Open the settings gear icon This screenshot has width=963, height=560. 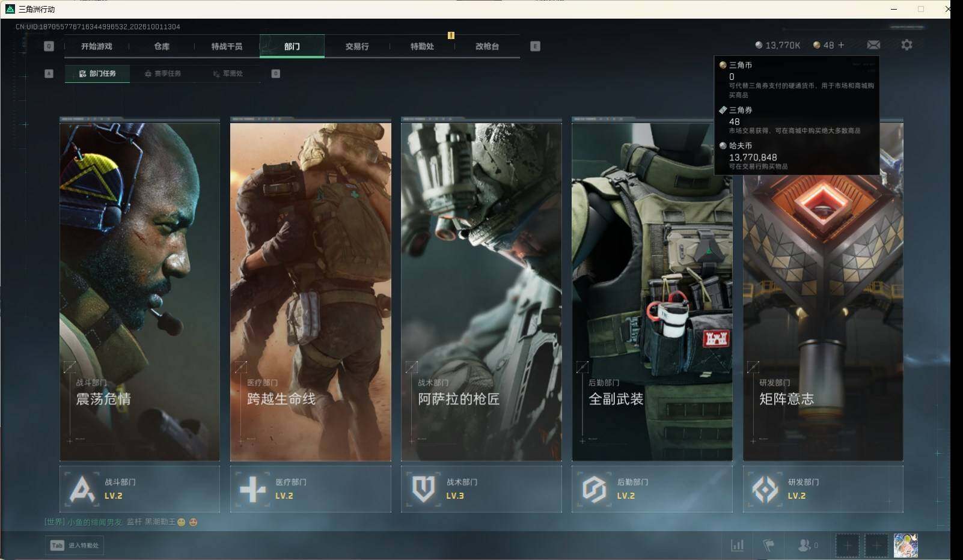tap(906, 45)
